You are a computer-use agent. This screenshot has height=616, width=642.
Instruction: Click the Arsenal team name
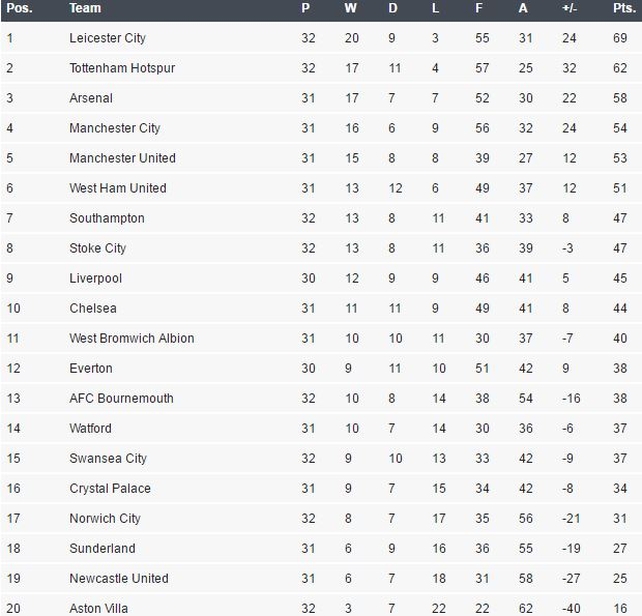click(91, 98)
